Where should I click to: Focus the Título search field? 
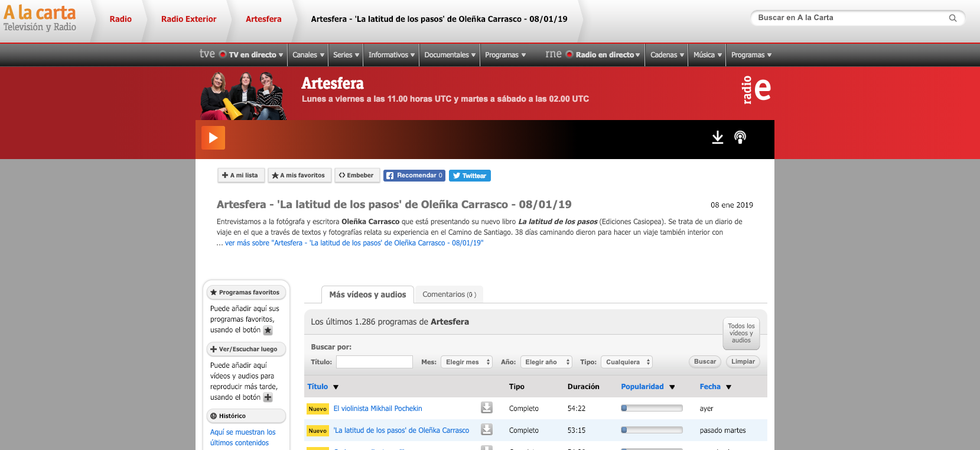pyautogui.click(x=375, y=362)
